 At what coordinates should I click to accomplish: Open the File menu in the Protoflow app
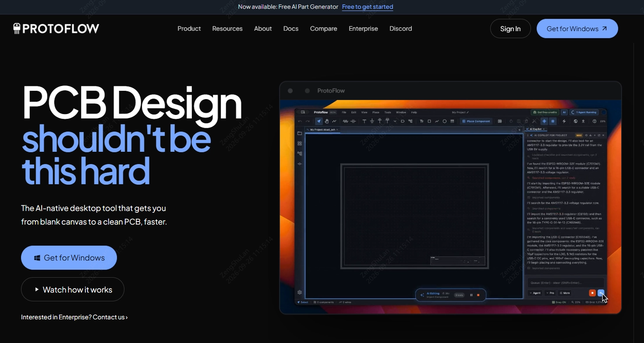coord(344,112)
